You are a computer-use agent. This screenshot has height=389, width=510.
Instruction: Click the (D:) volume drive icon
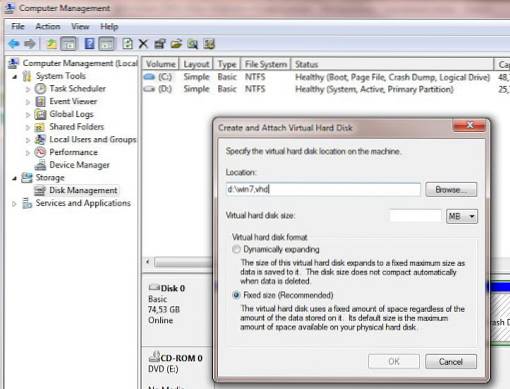pos(149,89)
